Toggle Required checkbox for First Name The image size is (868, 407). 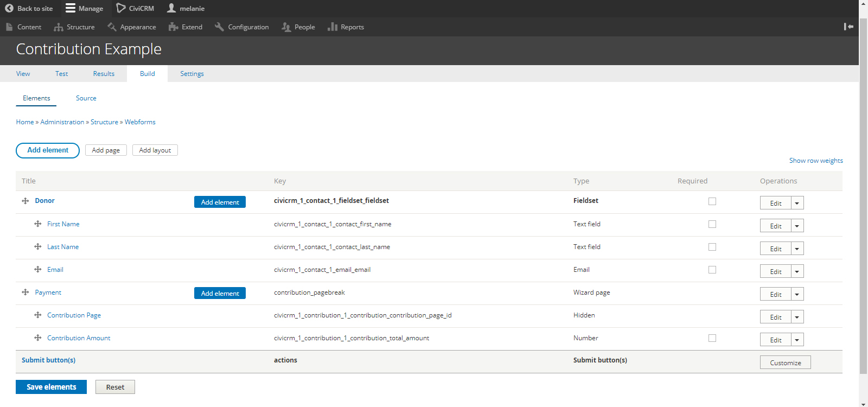click(712, 224)
